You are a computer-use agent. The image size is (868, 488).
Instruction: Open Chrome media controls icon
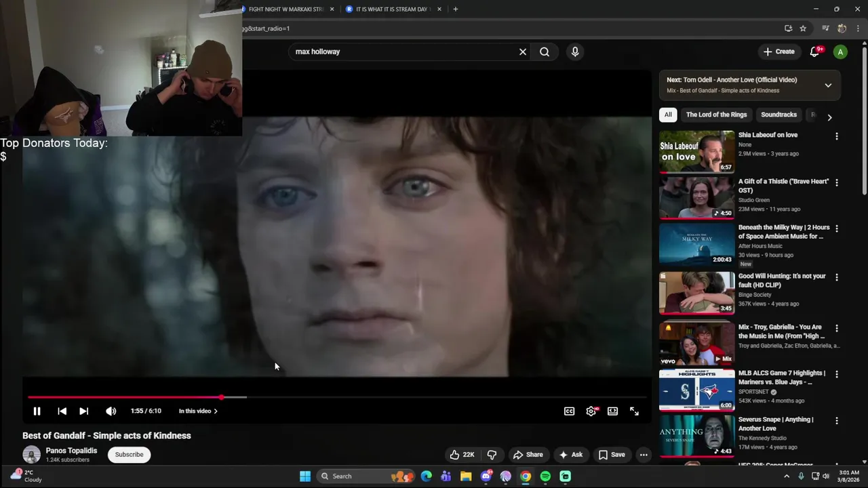tap(825, 28)
